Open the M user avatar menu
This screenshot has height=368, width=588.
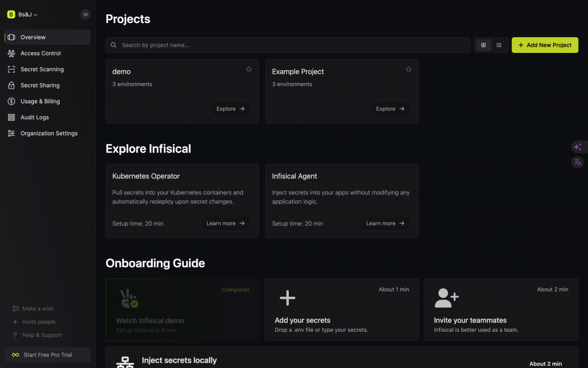tap(85, 14)
